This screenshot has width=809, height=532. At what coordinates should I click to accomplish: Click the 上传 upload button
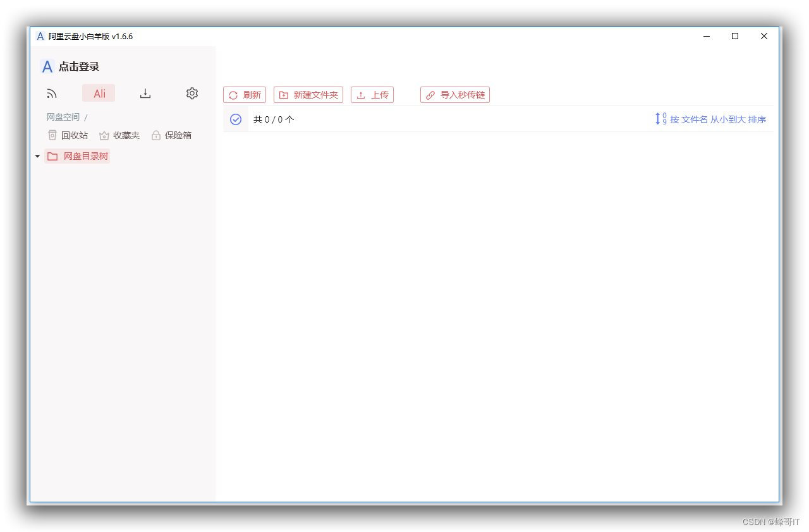(372, 95)
